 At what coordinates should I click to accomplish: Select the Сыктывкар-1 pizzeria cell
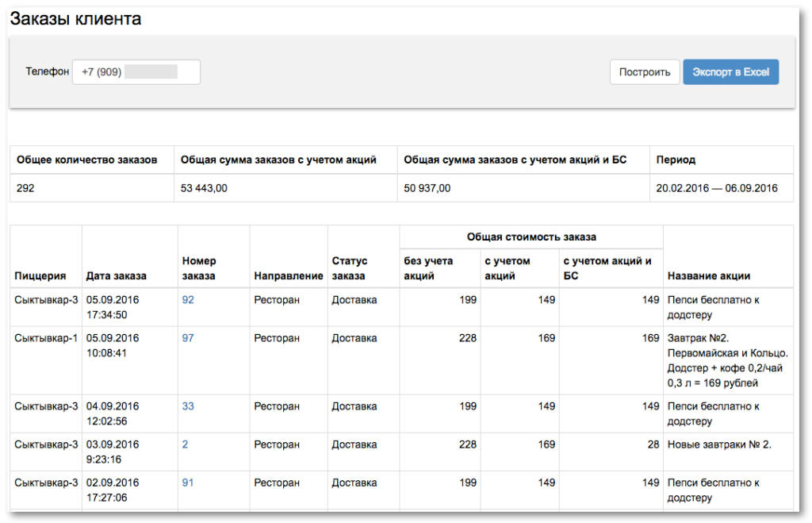pos(46,338)
